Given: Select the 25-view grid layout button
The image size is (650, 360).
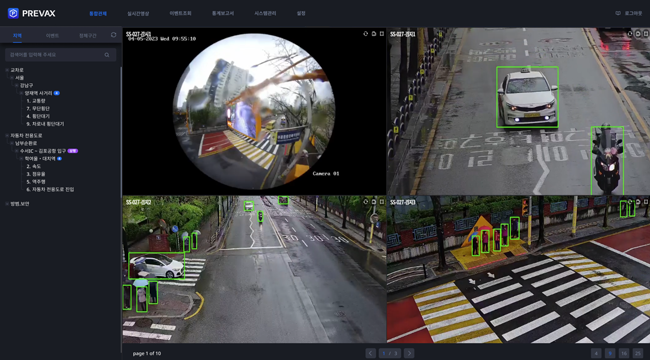Looking at the screenshot, I should (638, 353).
